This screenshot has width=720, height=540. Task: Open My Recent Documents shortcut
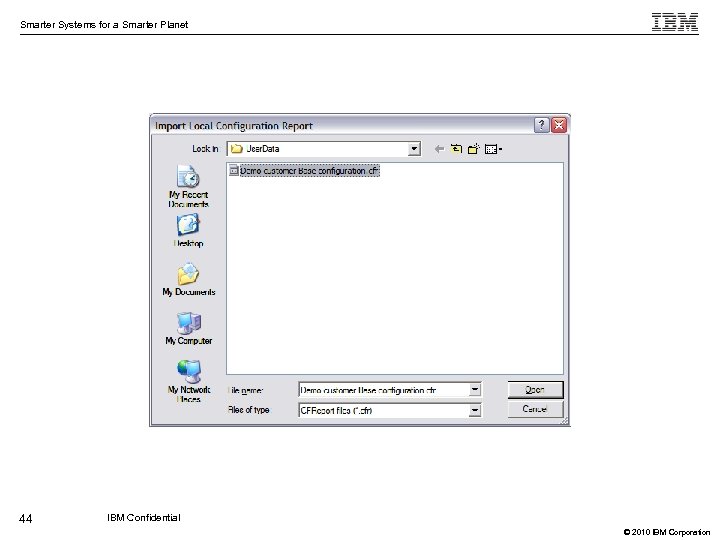[x=188, y=186]
